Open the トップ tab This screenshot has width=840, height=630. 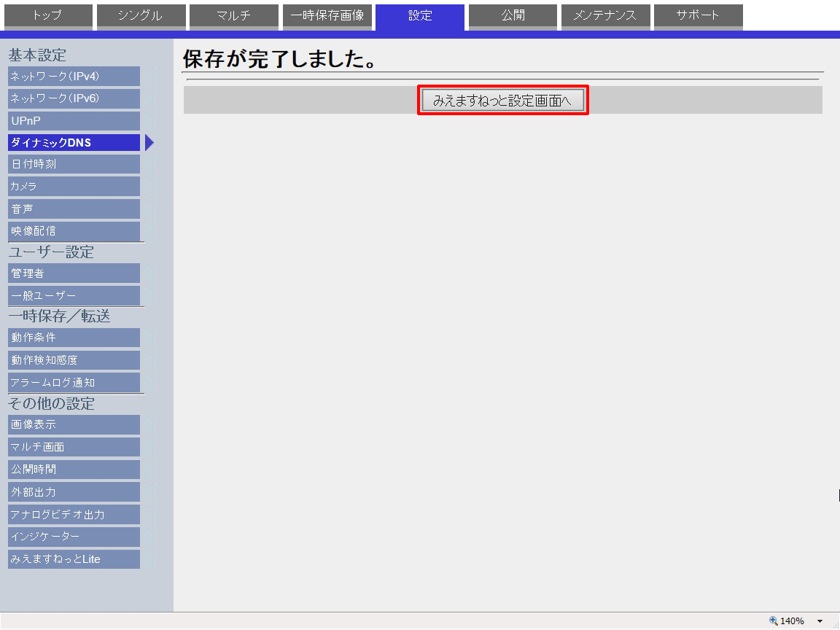47,15
